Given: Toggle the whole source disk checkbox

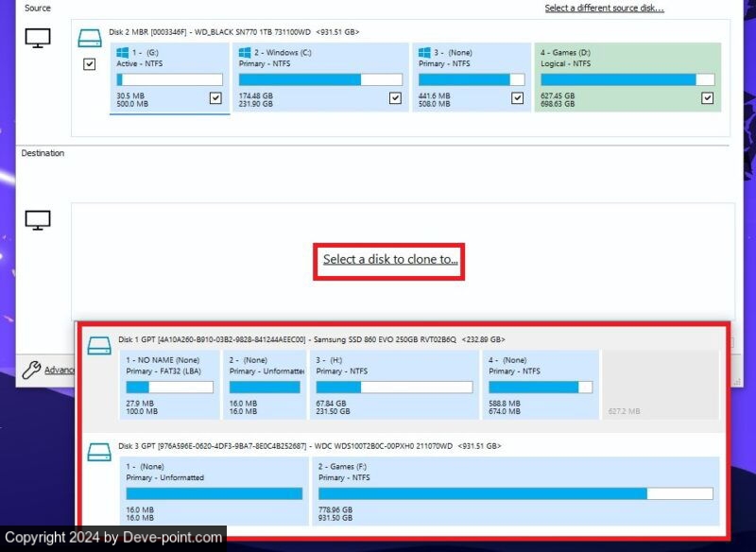Looking at the screenshot, I should pos(90,64).
